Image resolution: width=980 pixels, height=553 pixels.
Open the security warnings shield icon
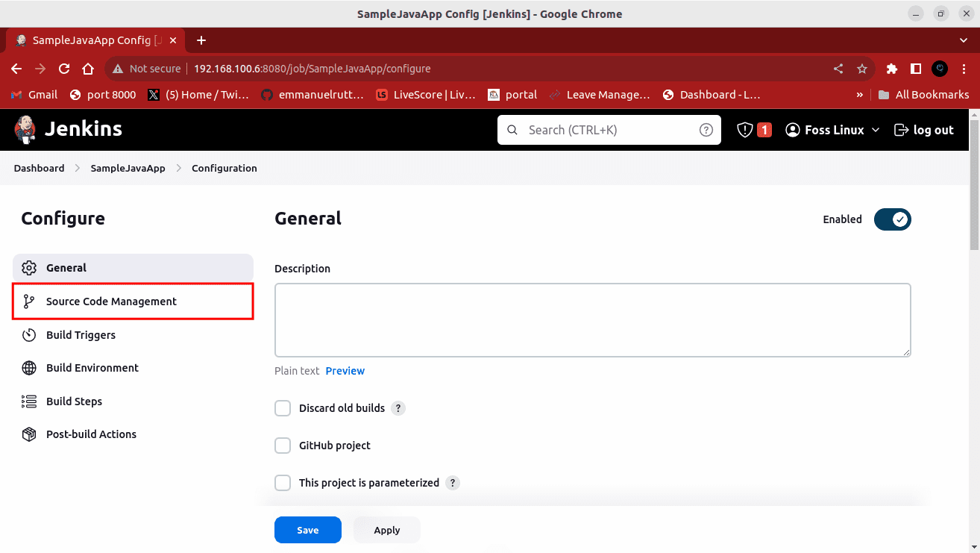tap(744, 130)
